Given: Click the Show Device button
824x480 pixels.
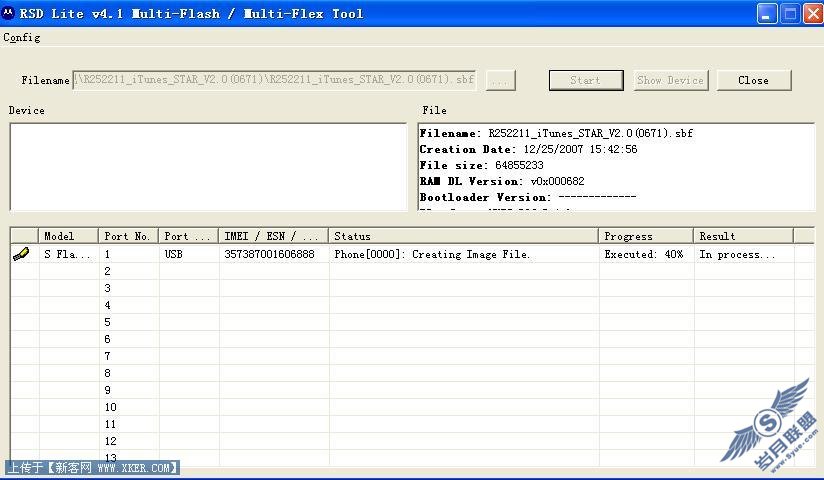Looking at the screenshot, I should pyautogui.click(x=671, y=80).
